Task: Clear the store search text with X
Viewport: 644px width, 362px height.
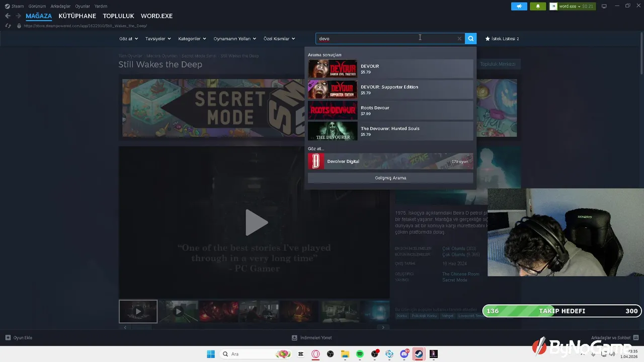Action: (x=459, y=39)
